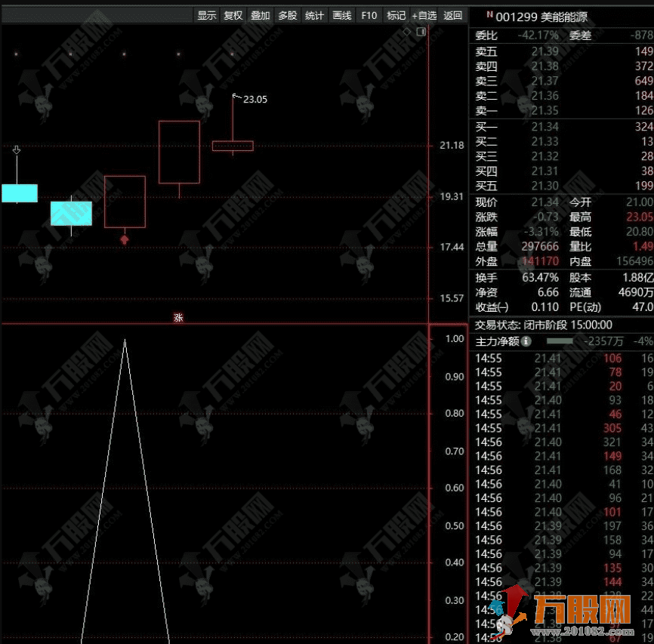
Task: Select the 多股 multi-stock view
Action: tap(288, 15)
